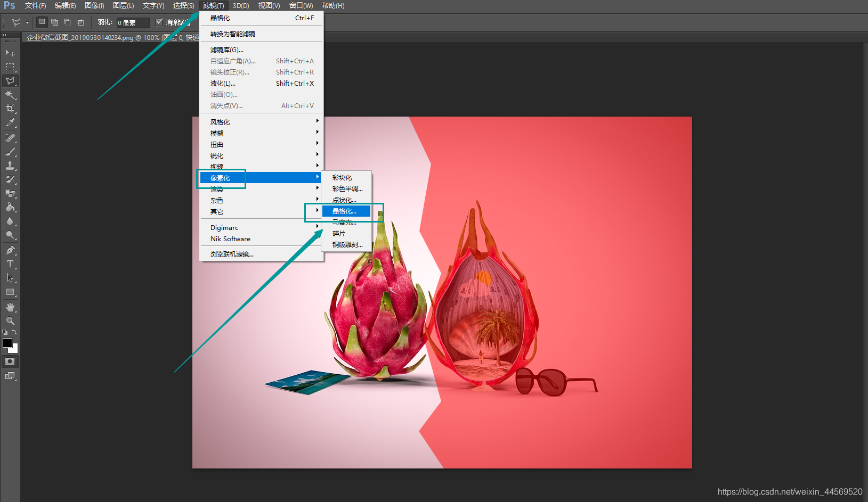Select 彩块化 in pixelate submenu

click(x=346, y=177)
